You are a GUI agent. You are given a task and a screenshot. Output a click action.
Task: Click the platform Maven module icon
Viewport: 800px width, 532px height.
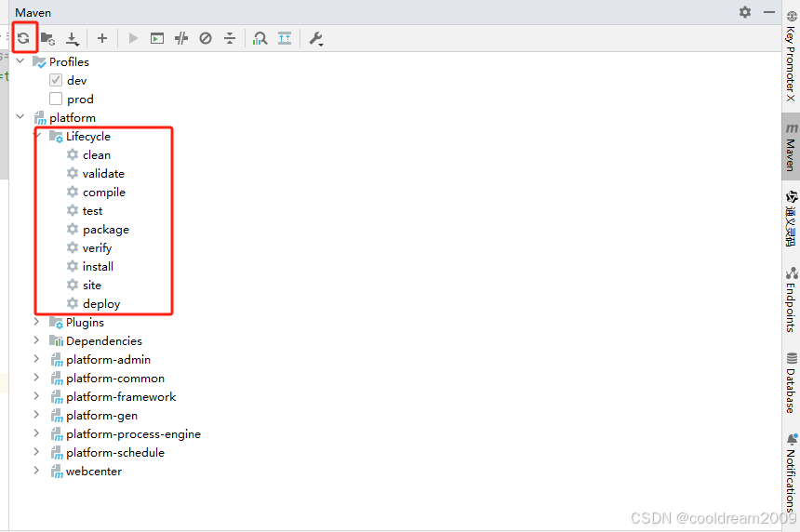tap(40, 118)
